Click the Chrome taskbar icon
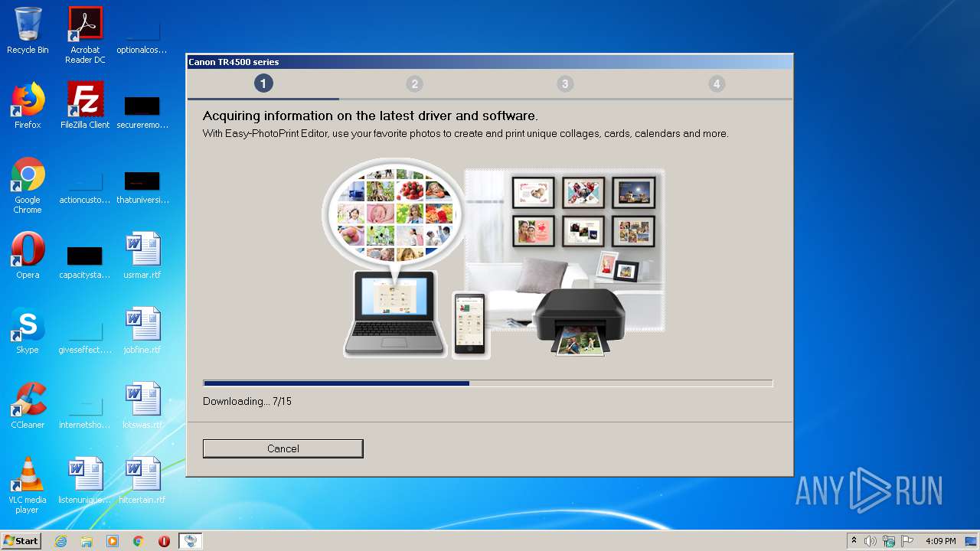Screen dimensions: 980x551 [x=139, y=541]
